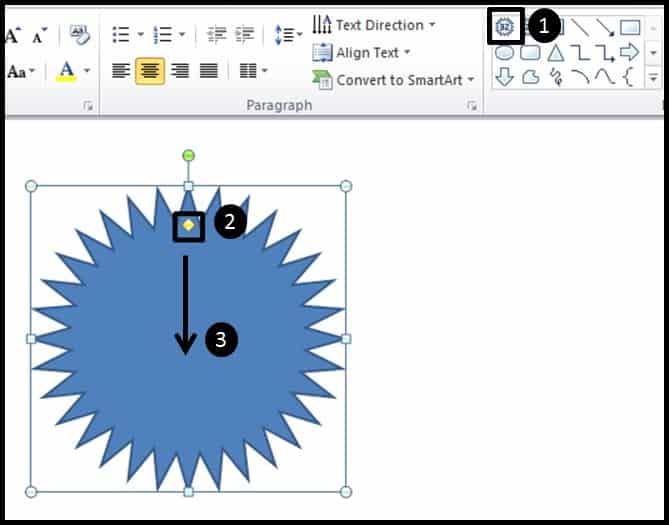Click the left-middle sizing handle
Screen dimensions: 669x525
point(31,339)
